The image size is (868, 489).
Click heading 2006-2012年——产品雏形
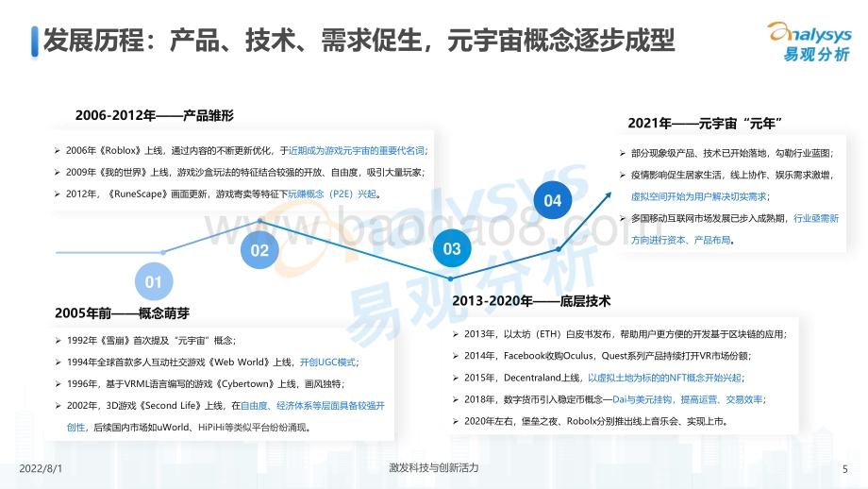(x=155, y=115)
